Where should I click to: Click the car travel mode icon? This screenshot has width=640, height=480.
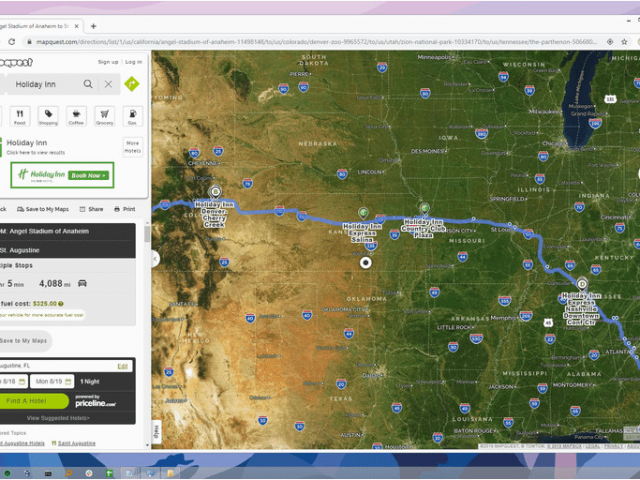tap(82, 283)
